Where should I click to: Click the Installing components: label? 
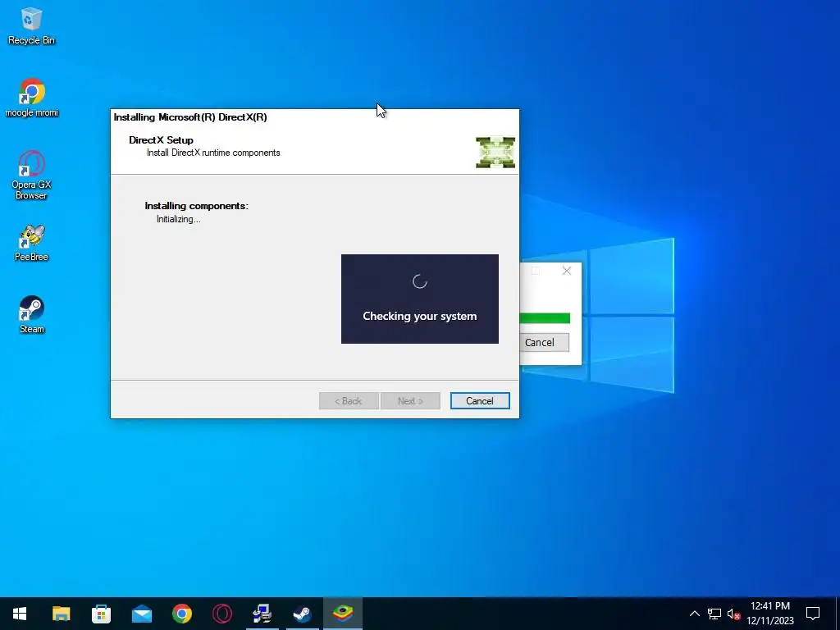click(x=197, y=206)
